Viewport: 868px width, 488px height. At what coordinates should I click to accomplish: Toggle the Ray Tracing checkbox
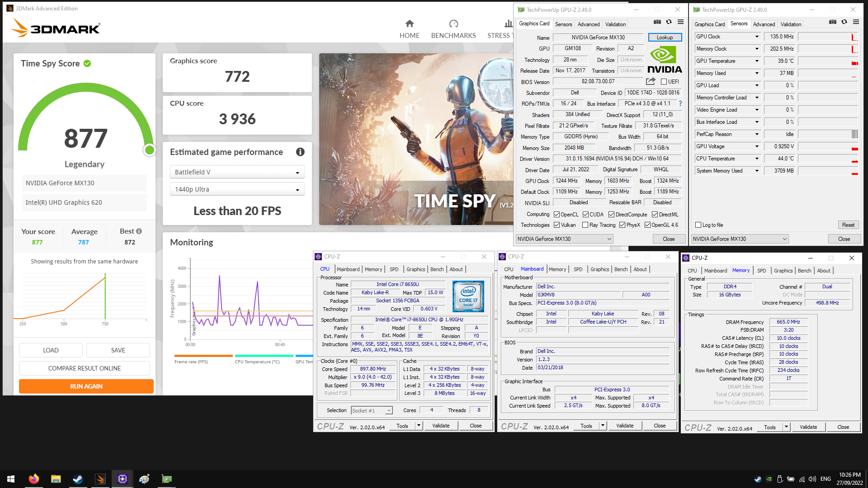click(585, 225)
